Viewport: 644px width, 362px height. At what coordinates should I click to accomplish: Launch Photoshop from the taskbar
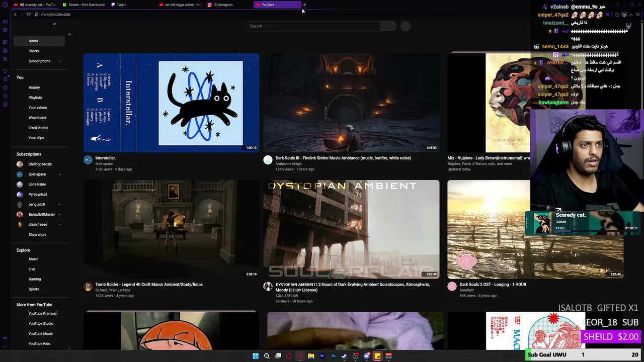(x=333, y=356)
